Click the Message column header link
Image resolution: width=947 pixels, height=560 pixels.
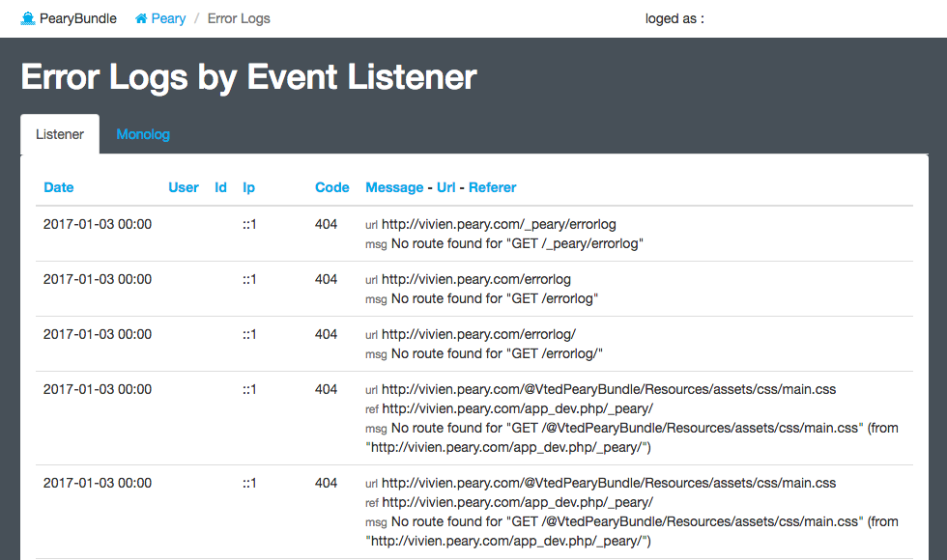pyautogui.click(x=394, y=187)
